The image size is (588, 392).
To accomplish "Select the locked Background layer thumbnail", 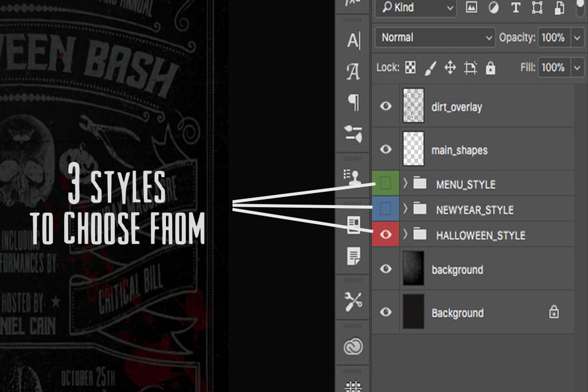I will click(x=413, y=312).
